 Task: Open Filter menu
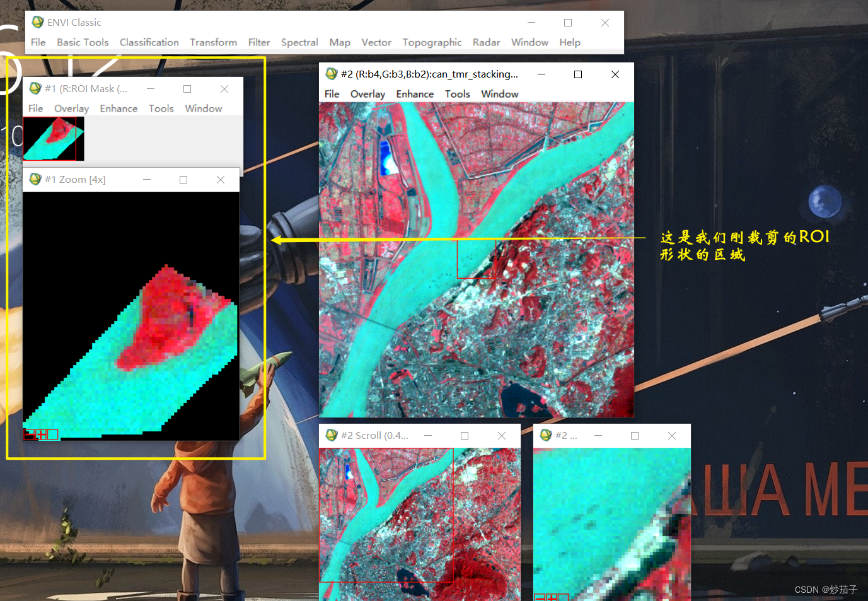pyautogui.click(x=259, y=42)
